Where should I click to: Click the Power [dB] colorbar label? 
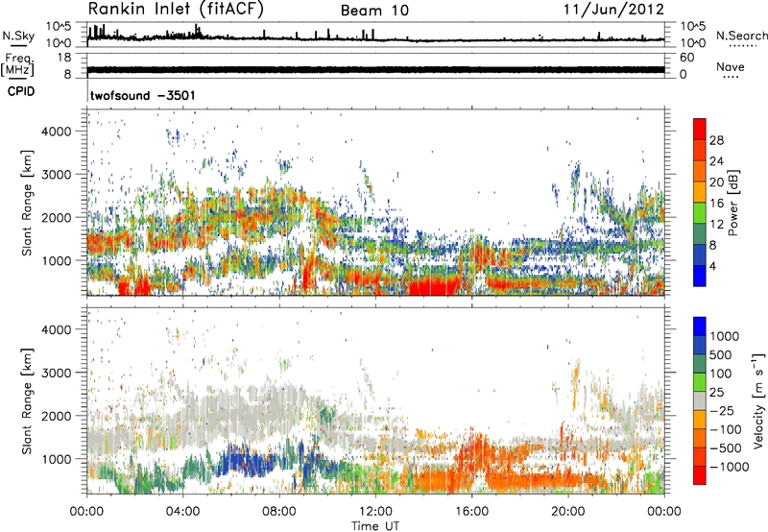pos(733,203)
